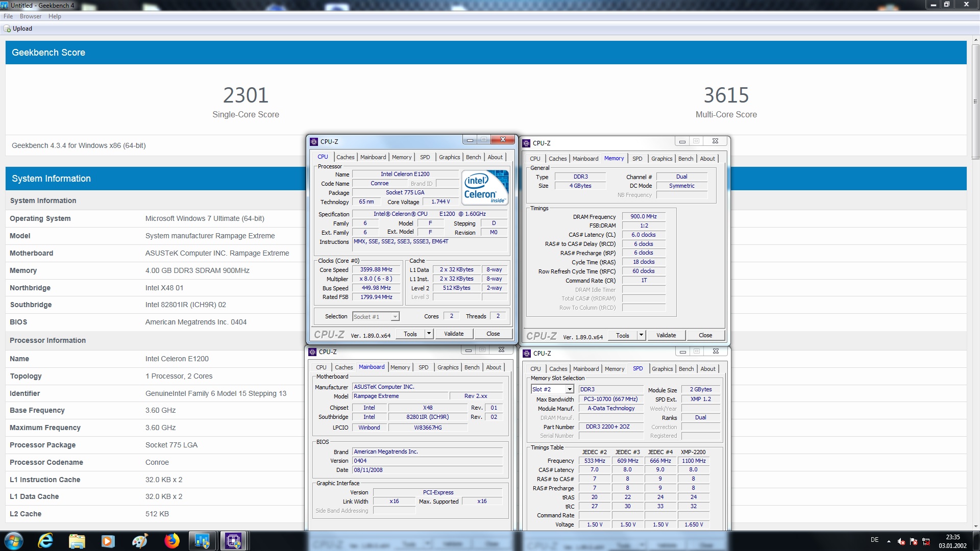Click Tools button in the Memory tab window

coord(623,335)
